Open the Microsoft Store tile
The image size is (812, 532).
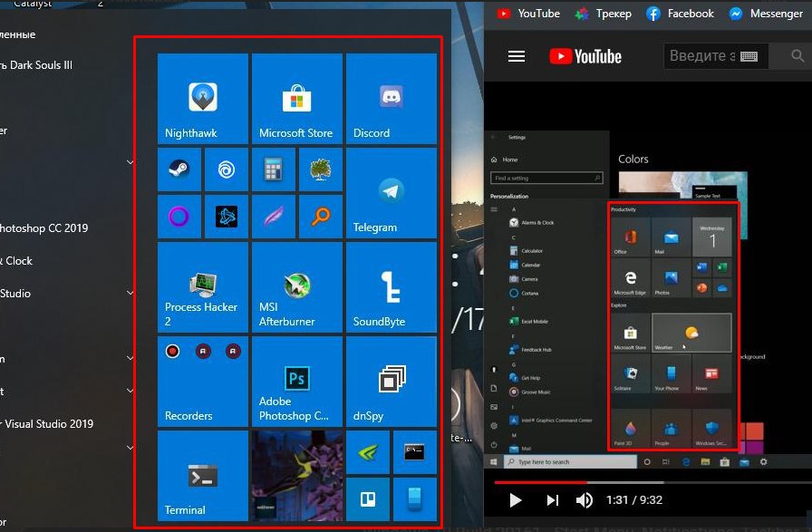(296, 99)
